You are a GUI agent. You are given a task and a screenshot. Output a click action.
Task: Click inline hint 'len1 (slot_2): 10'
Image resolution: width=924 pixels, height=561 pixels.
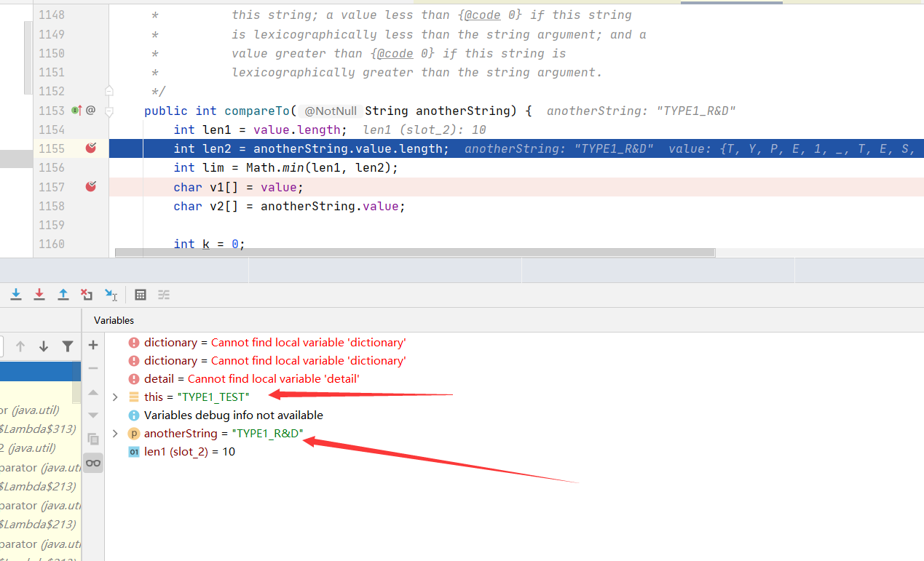click(425, 130)
